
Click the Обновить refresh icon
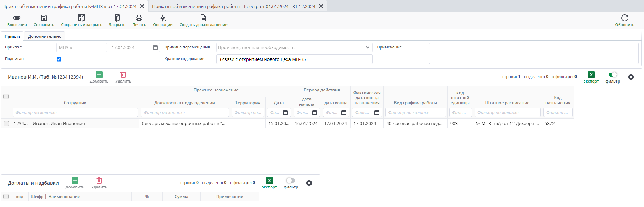click(x=624, y=18)
